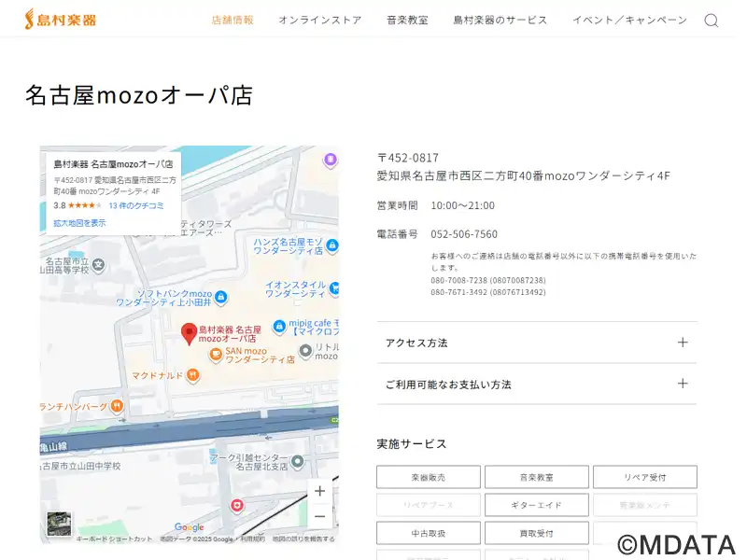747x560 pixels.
Task: Click the ランチハンバーグ restaurant marker
Action: click(x=117, y=406)
